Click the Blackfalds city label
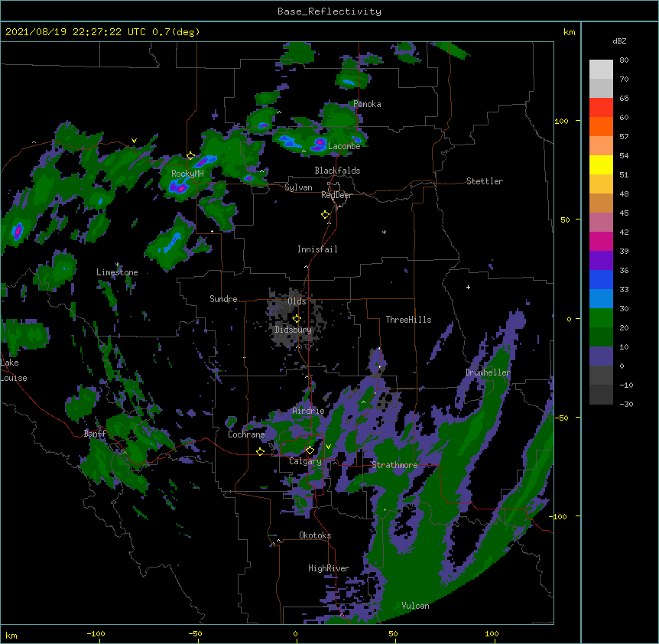The image size is (659, 644). pos(337,171)
